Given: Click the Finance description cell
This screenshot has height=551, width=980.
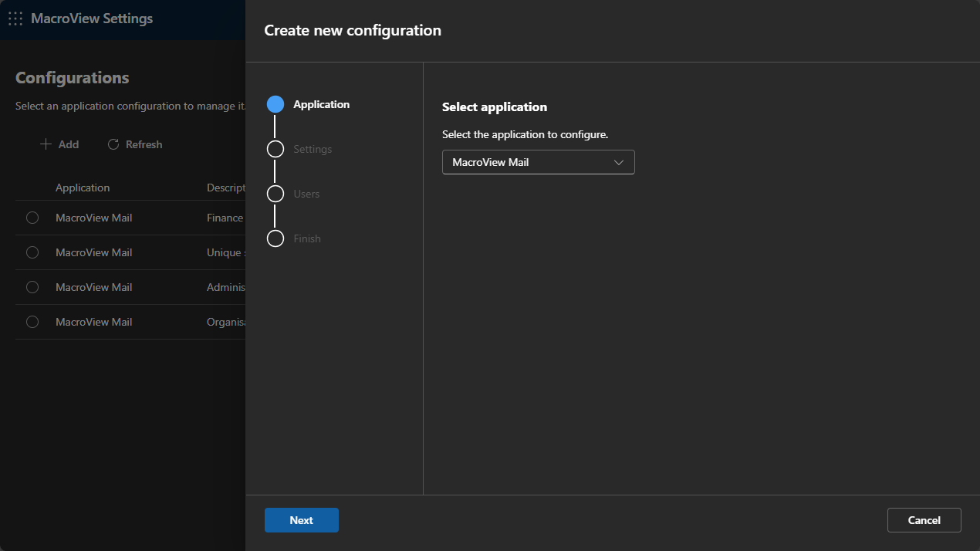Looking at the screenshot, I should (x=225, y=218).
